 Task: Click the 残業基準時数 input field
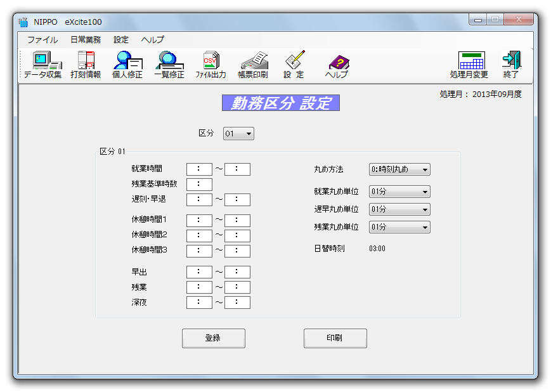click(199, 185)
